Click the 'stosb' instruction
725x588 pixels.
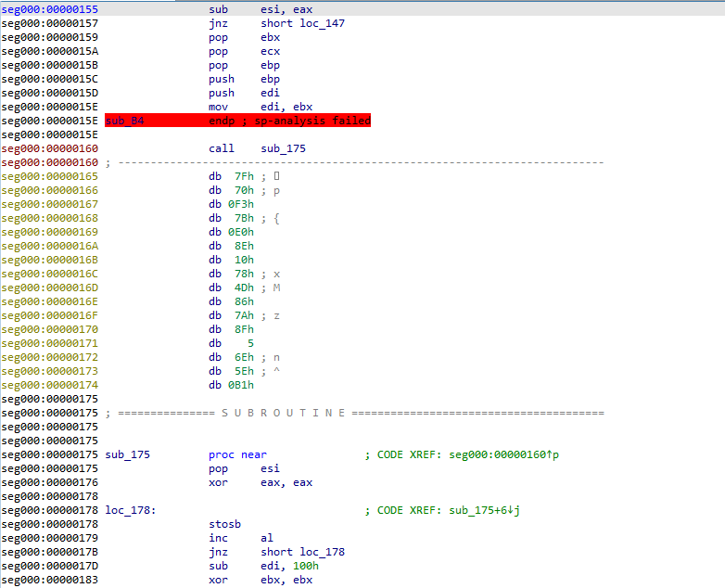click(224, 524)
